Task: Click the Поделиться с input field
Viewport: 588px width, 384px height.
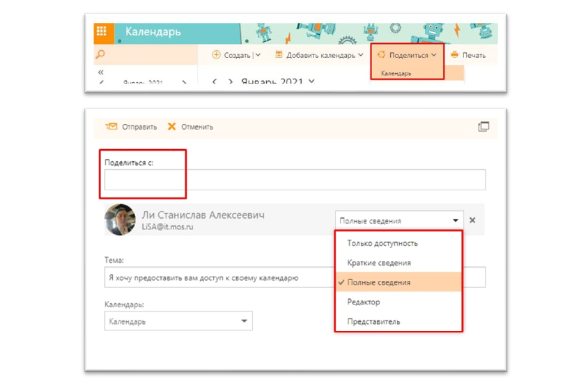Action: click(x=295, y=180)
